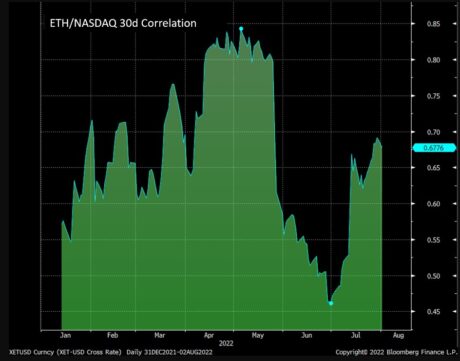The width and height of the screenshot is (460, 361).
Task: Click the 0.65 axis tick label
Action: 433,168
